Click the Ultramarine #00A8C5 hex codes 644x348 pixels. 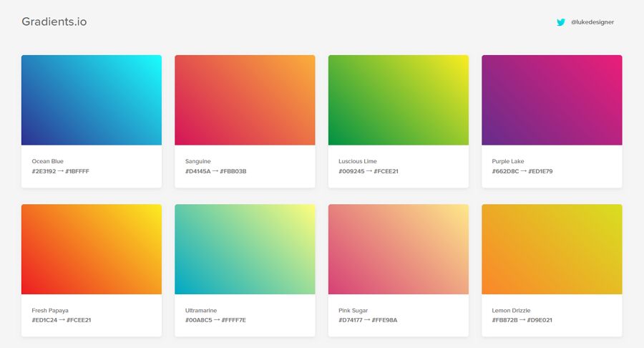[x=215, y=320]
